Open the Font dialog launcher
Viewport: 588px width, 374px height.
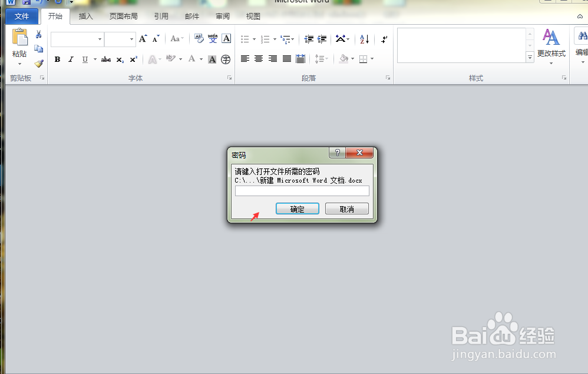point(229,78)
